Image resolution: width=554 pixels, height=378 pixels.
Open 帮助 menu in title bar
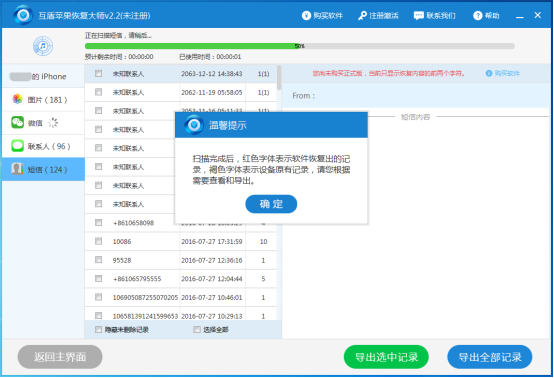(486, 16)
